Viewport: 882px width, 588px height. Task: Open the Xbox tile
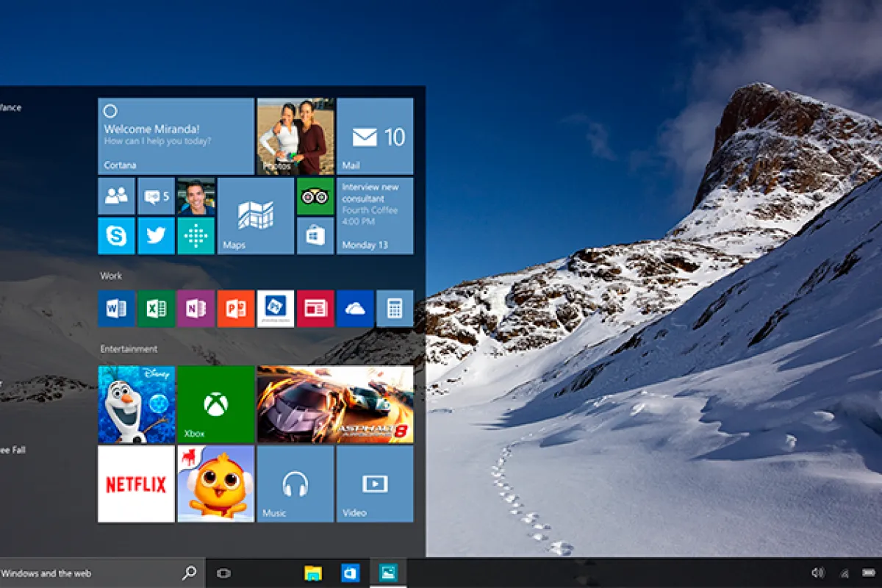click(x=215, y=404)
